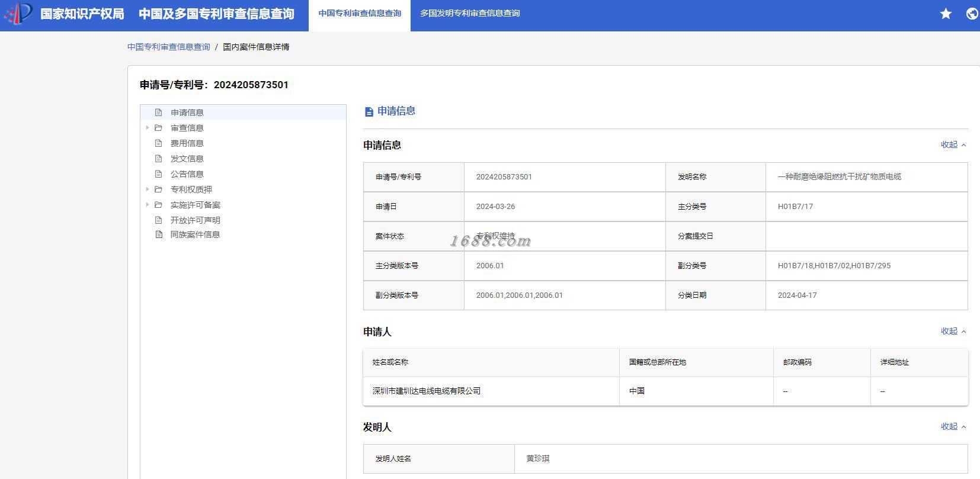
Task: Switch to 多国发明专利审查信息查询 tab
Action: pos(470,13)
